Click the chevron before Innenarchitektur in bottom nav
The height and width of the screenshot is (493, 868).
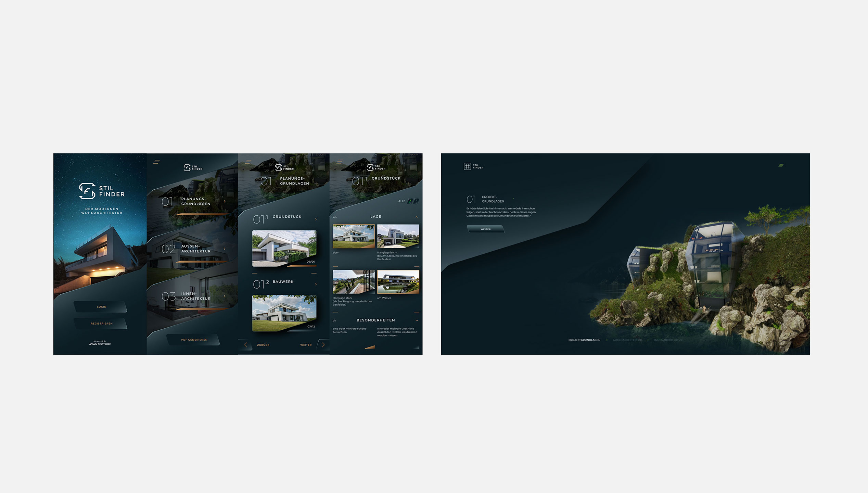(648, 340)
